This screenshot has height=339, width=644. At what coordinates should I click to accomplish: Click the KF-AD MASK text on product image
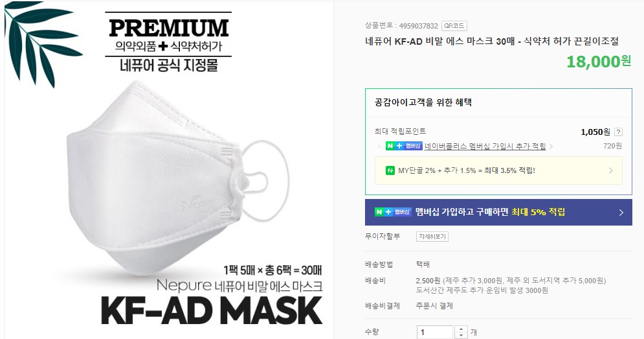coord(212,310)
